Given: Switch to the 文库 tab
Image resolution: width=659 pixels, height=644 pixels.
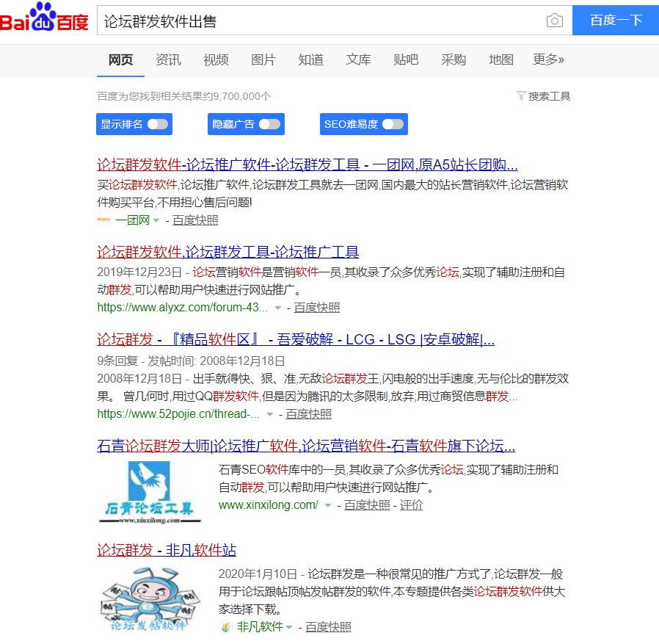Looking at the screenshot, I should tap(359, 59).
